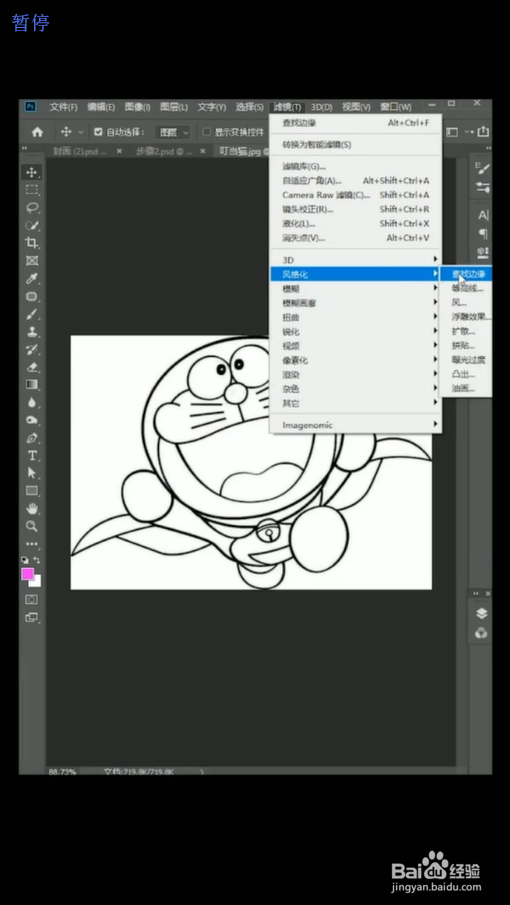The height and width of the screenshot is (905, 510).
Task: Close the 封面 (2).psd document tab
Action: 119,151
